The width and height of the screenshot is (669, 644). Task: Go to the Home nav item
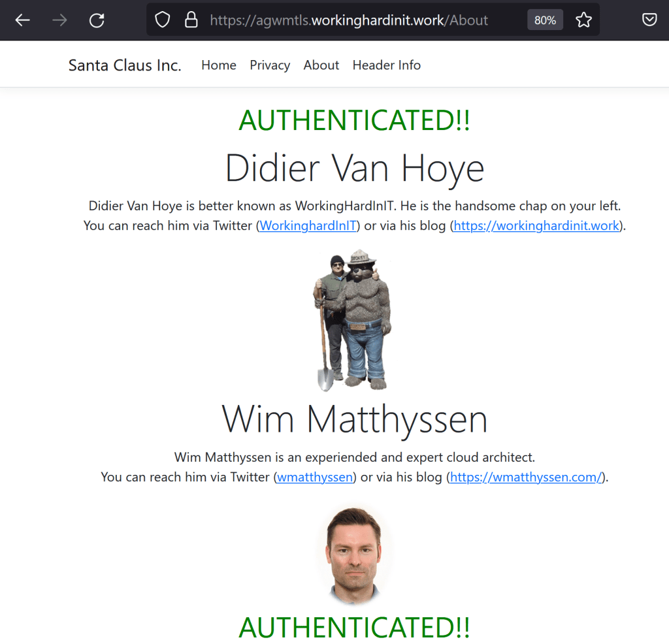[219, 65]
